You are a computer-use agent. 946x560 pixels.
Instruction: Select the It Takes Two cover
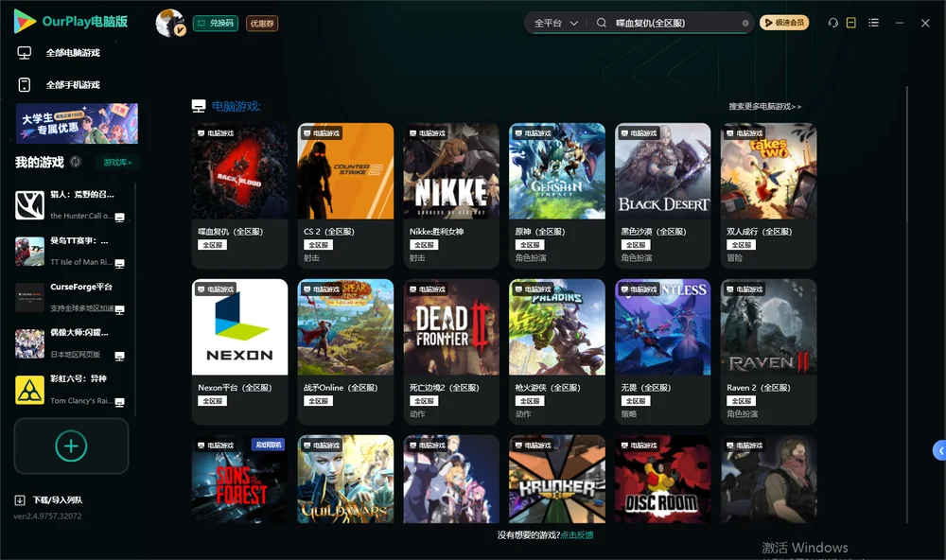click(768, 171)
